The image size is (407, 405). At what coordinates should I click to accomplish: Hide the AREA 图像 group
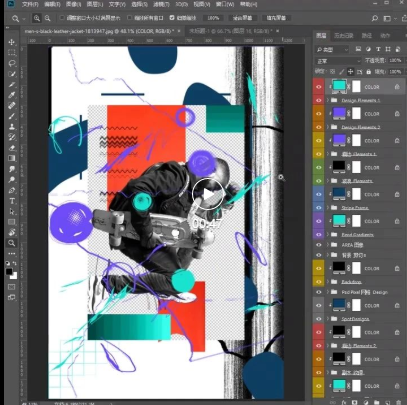pos(319,245)
